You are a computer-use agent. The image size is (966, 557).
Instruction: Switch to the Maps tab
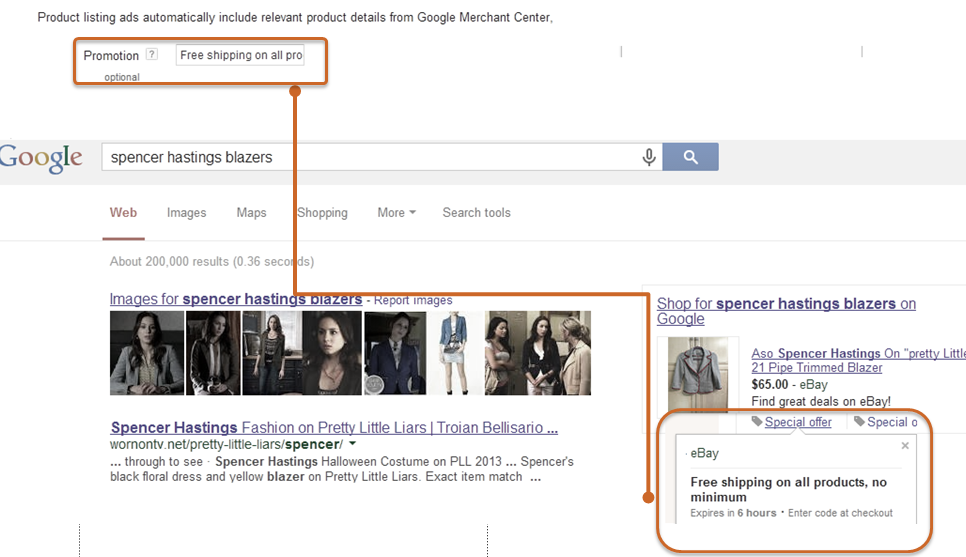click(x=251, y=213)
